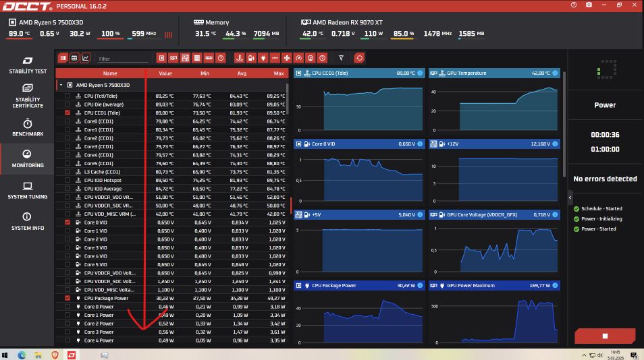Toggle the memory sensors filter icon

coord(209,58)
